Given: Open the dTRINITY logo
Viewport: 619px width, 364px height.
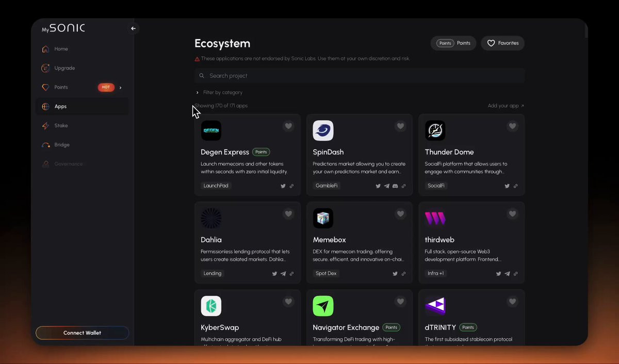Looking at the screenshot, I should pyautogui.click(x=435, y=306).
